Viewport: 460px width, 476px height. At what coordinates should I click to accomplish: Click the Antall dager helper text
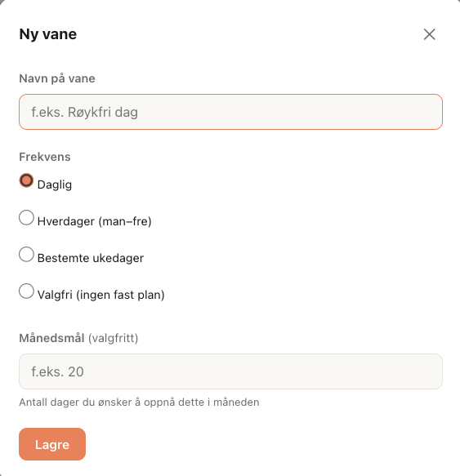pos(139,403)
